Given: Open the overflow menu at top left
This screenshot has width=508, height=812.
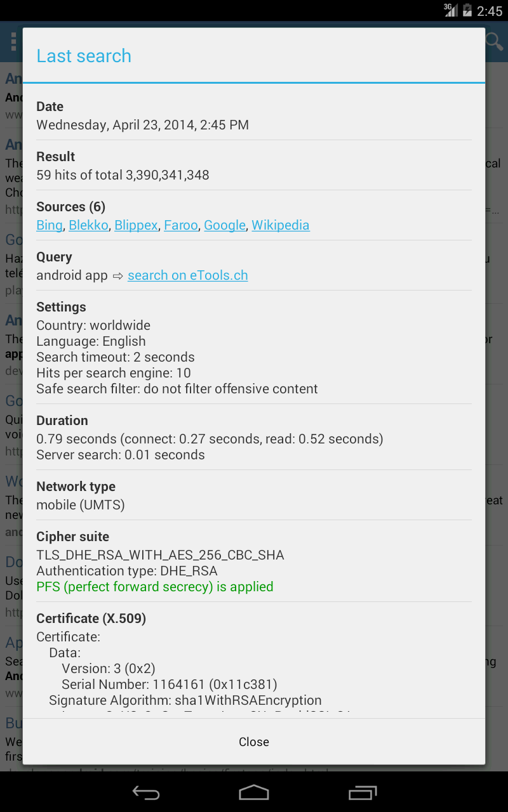Looking at the screenshot, I should click(x=14, y=41).
